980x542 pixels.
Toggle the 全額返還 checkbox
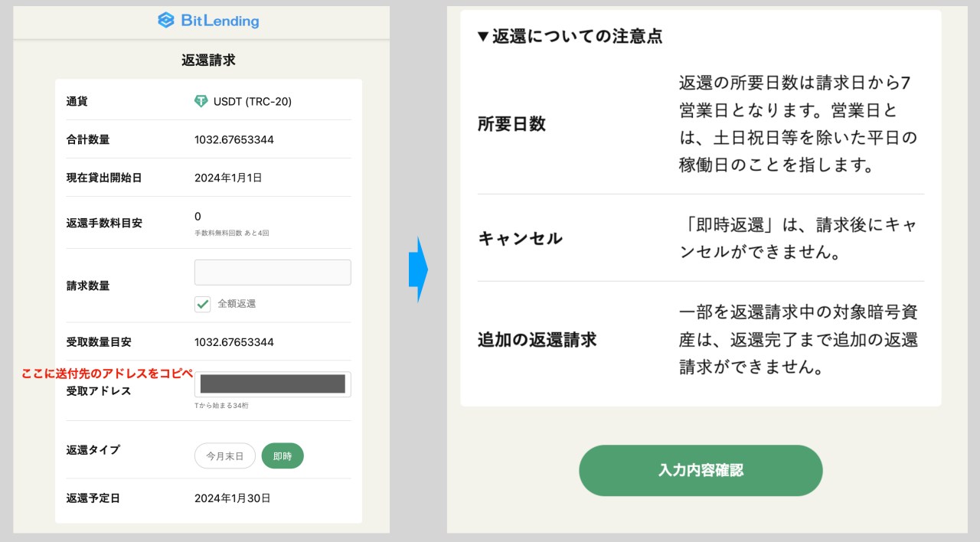tap(202, 303)
